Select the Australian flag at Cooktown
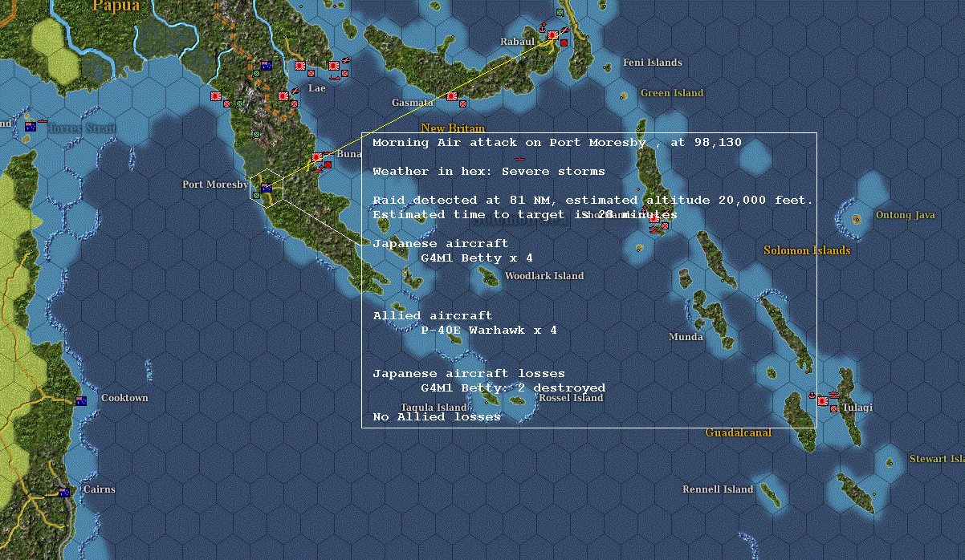 (80, 400)
